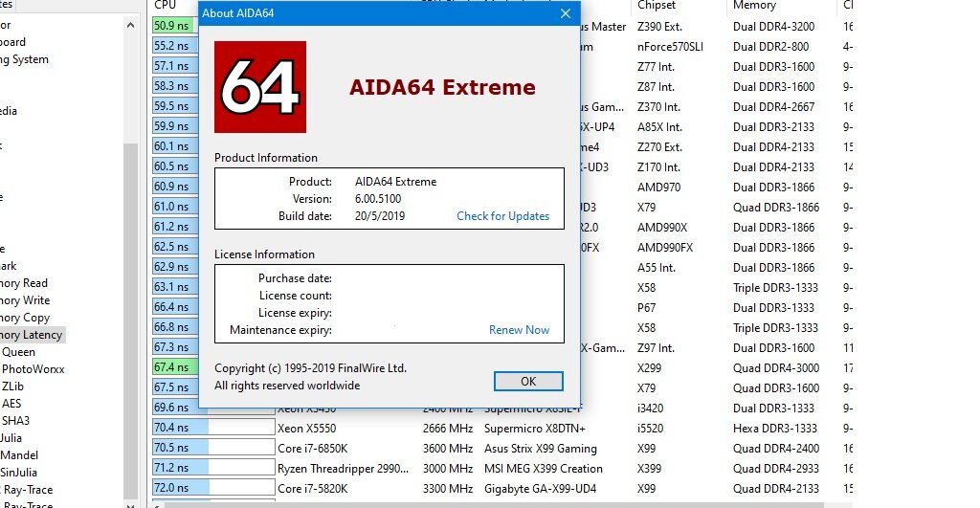This screenshot has height=508, width=980.
Task: Open the SinJulia benchmark entry
Action: coord(19,473)
